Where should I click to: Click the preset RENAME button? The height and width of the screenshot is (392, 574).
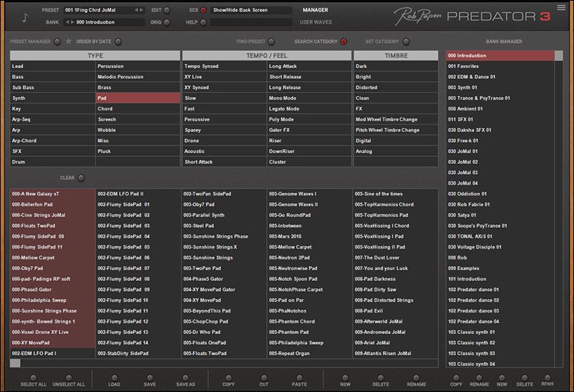pos(416,378)
